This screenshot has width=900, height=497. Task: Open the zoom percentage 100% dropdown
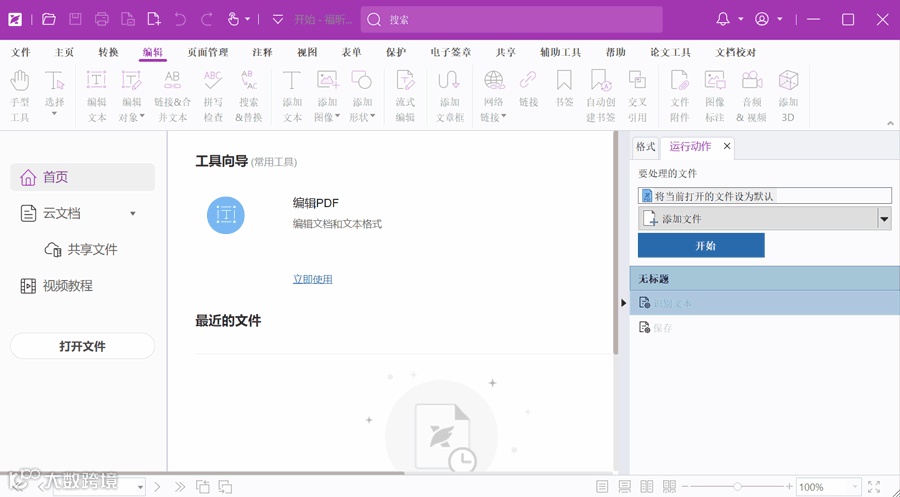[x=855, y=487]
